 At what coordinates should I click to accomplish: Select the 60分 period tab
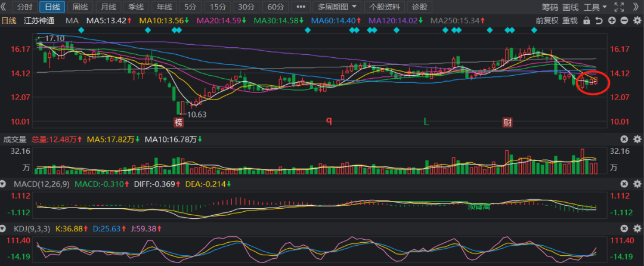coord(275,7)
